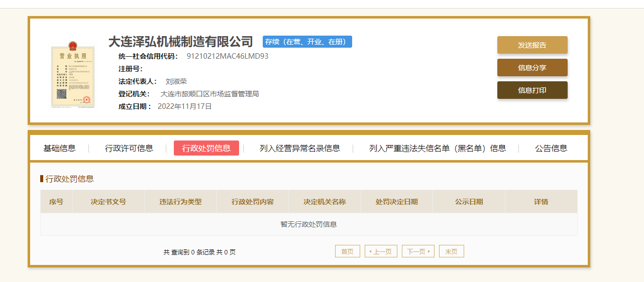Click the 登记机关 label

pos(134,94)
